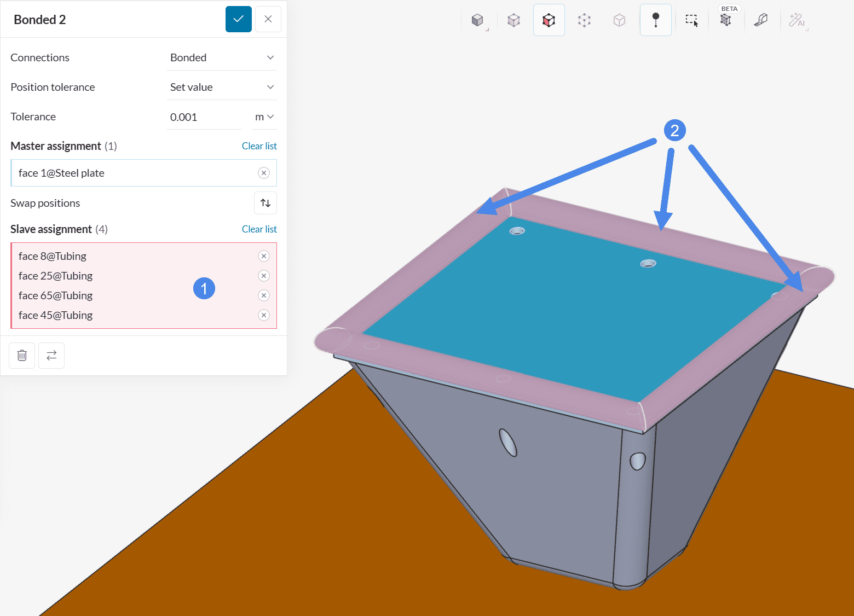Open the AI magic wand tool
The image size is (854, 616).
click(x=797, y=21)
